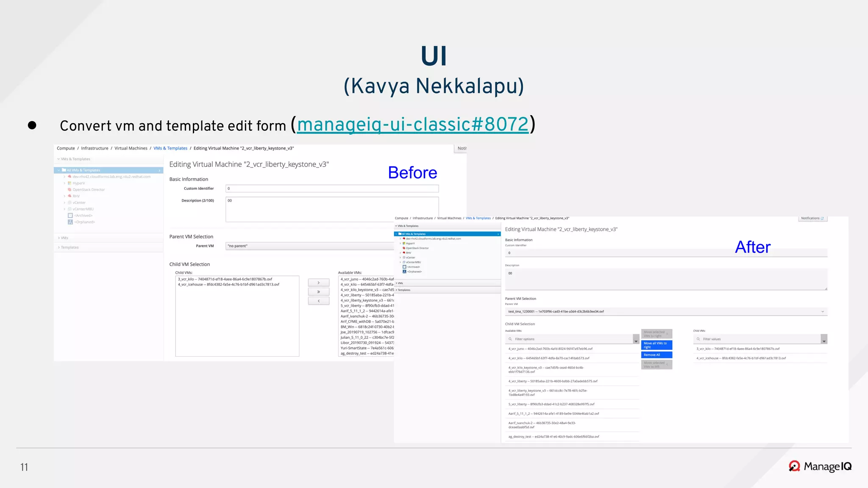868x488 pixels.
Task: Select 4_vcr_icehouse in After Child VMs list
Action: pos(760,358)
